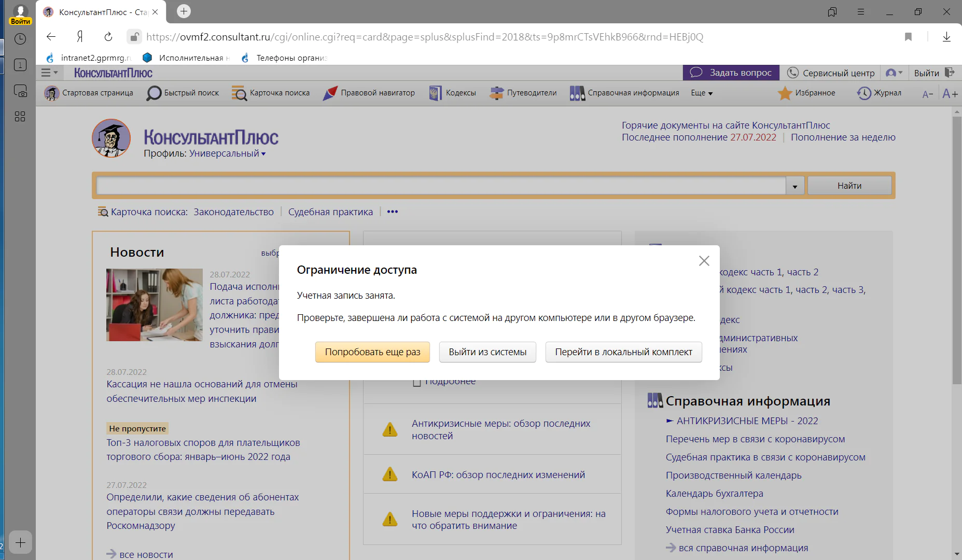Expand the Еще toolbar menu
962x560 pixels.
point(702,93)
